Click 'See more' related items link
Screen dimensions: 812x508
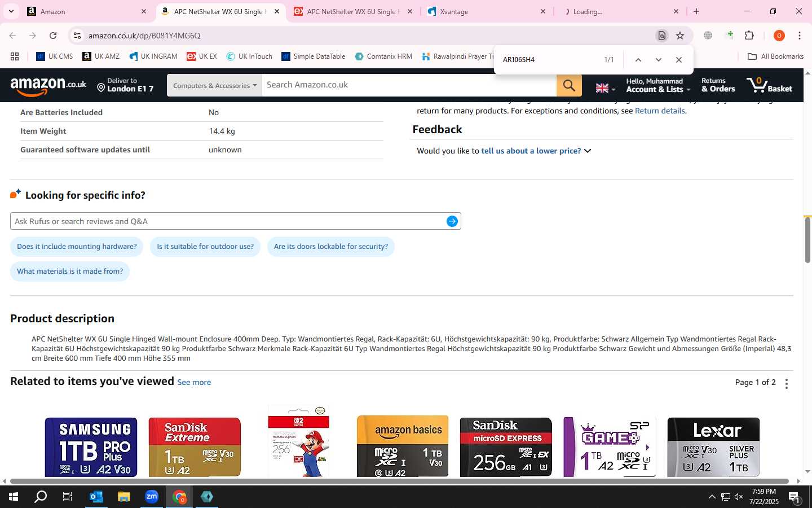[x=194, y=382]
